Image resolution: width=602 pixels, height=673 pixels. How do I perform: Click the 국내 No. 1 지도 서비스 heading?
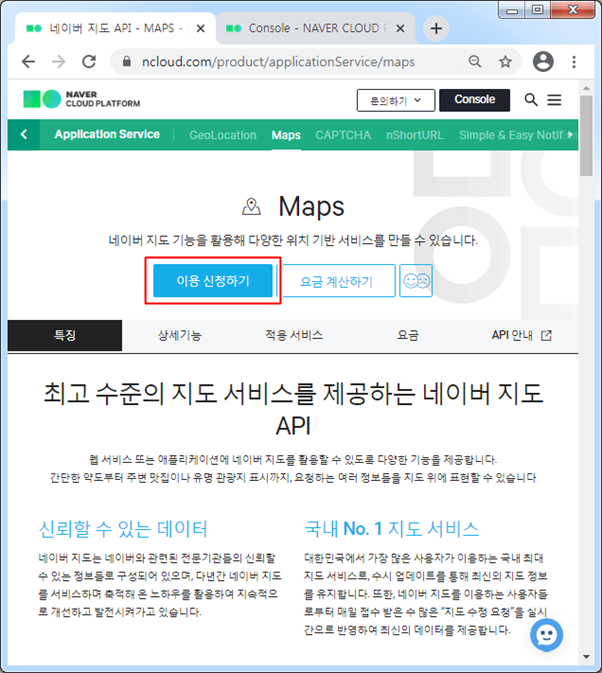(x=392, y=529)
